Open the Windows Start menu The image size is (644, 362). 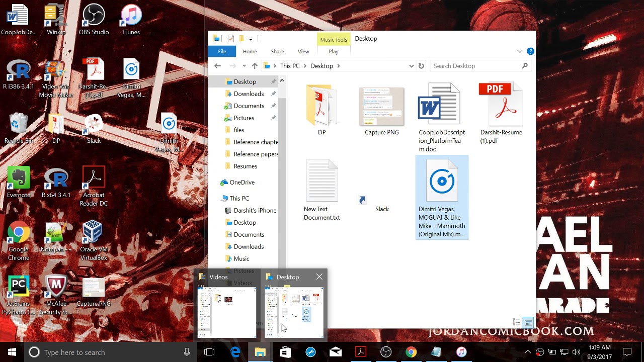tap(12, 352)
